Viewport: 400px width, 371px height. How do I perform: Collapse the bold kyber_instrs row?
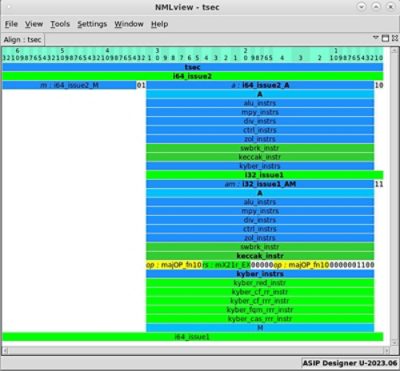coord(260,274)
